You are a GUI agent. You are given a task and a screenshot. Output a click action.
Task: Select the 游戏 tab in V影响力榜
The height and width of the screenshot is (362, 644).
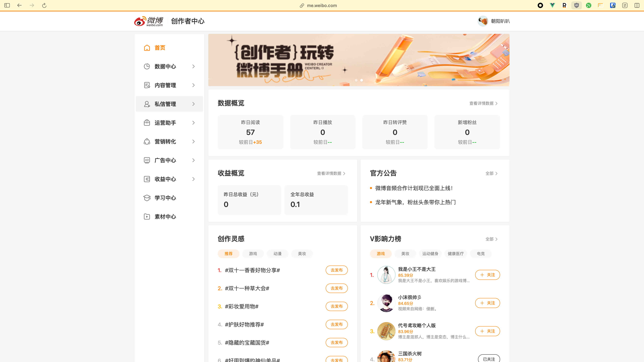(x=381, y=254)
